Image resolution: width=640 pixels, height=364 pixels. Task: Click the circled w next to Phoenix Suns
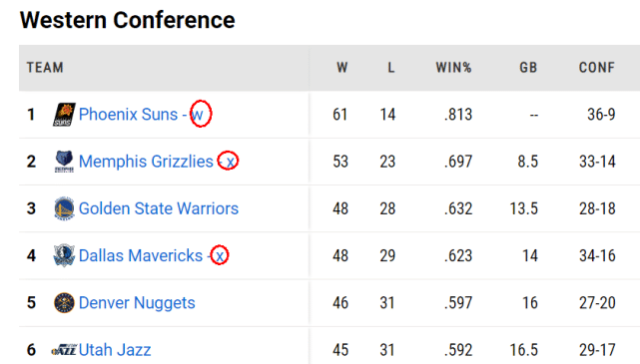tap(201, 114)
